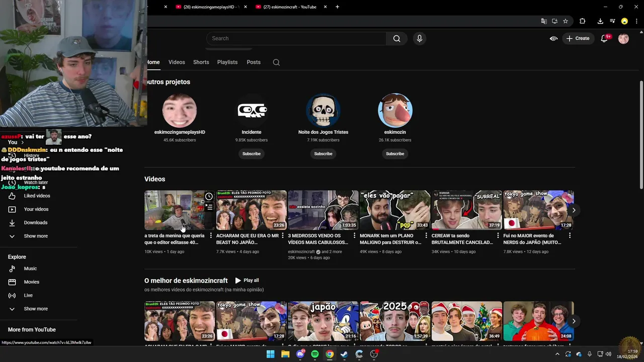Open three-dot menu for 3 MEDROSOS video
Screen dimensions: 644x362
(354, 236)
